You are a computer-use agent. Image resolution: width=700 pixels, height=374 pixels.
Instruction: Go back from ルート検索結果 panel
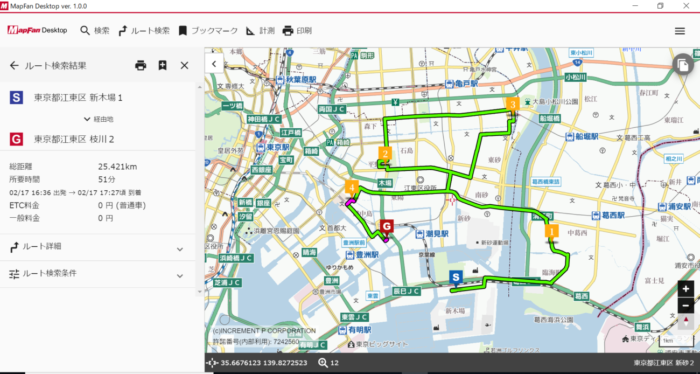pos(14,66)
